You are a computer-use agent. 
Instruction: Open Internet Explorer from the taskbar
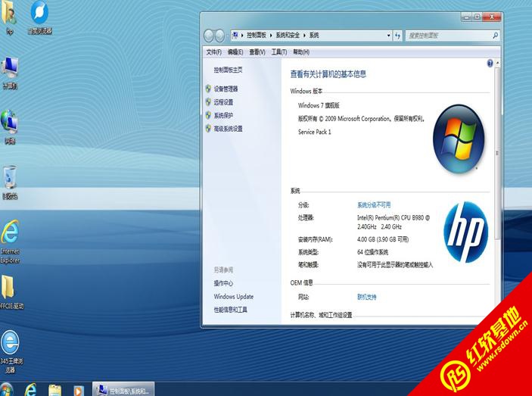30,389
